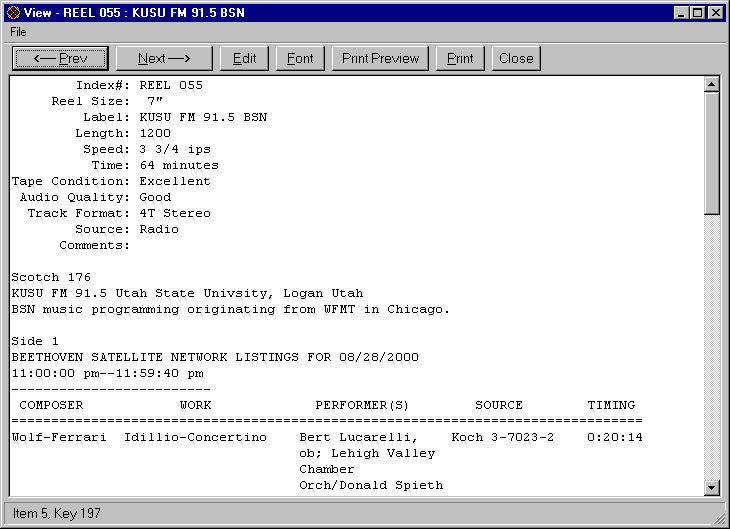Click the TIMING column header

point(611,405)
